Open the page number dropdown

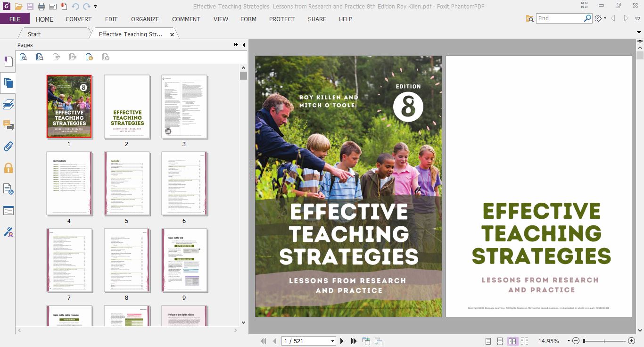pyautogui.click(x=332, y=341)
